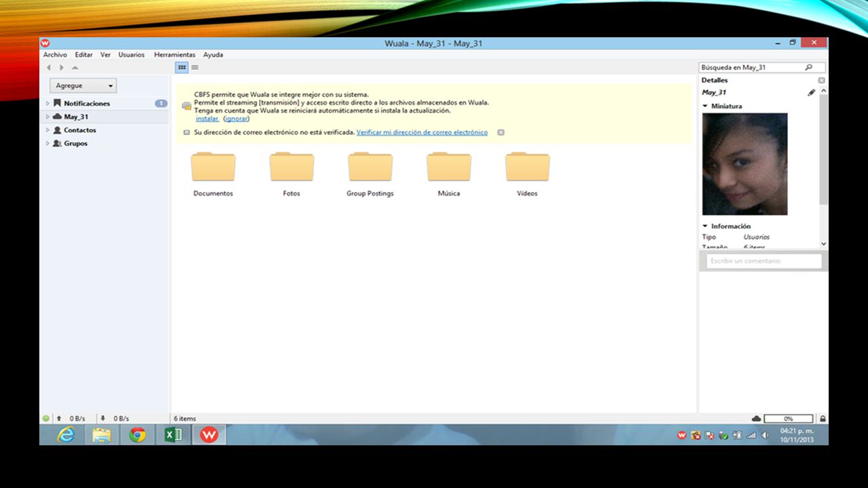Click the envelope icon beside email notice
868x488 pixels.
coord(186,132)
